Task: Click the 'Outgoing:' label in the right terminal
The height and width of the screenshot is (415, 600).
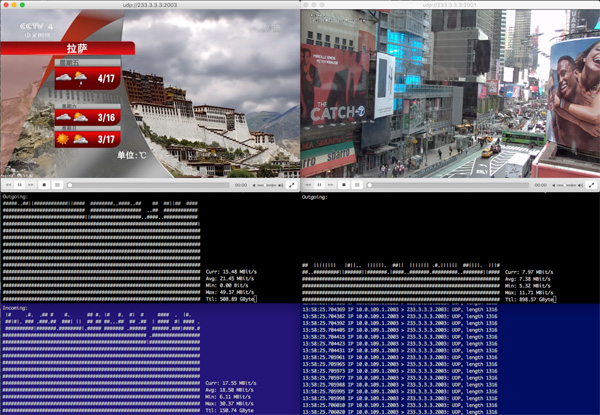Action: coord(315,197)
